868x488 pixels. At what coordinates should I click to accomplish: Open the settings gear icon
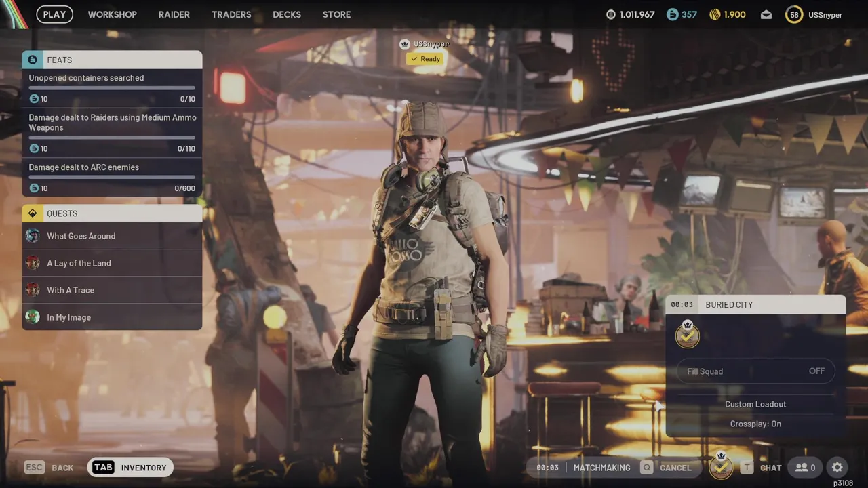(x=837, y=468)
